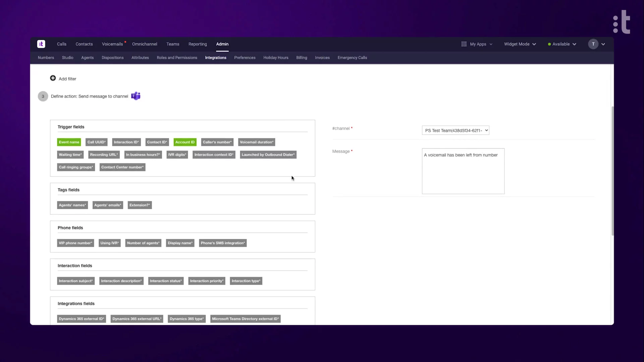The height and width of the screenshot is (362, 644).
Task: Click the Voicemails tab with the notification dot
Action: (112, 44)
